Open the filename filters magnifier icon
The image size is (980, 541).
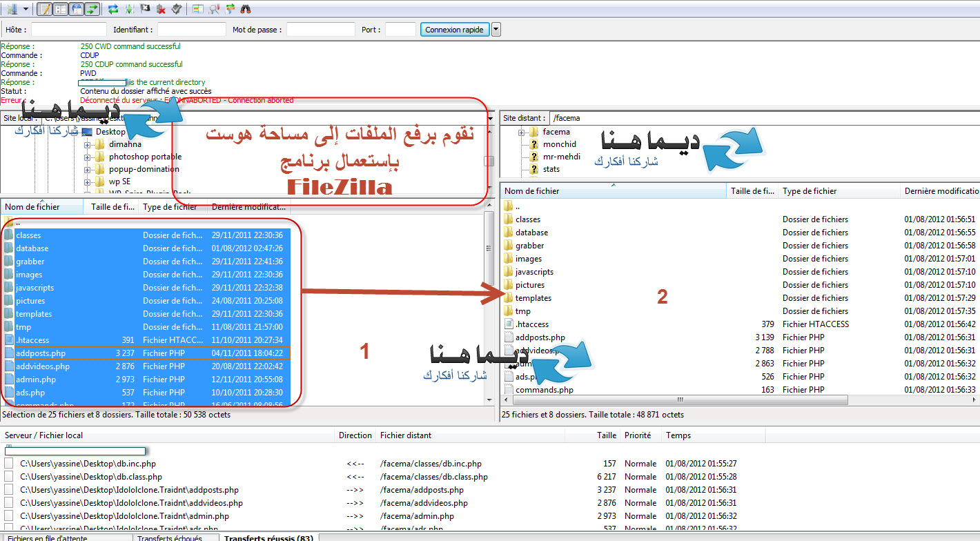214,8
